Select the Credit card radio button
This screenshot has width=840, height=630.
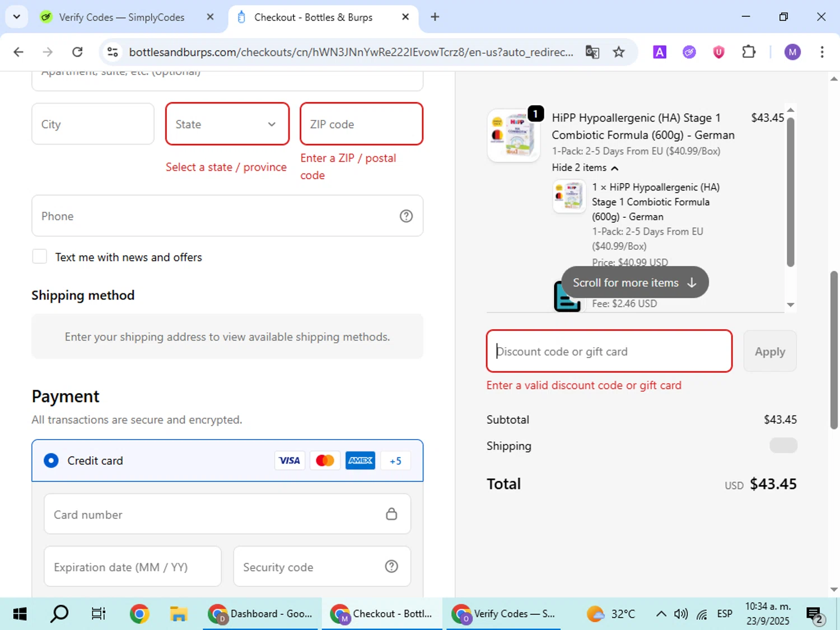tap(51, 460)
